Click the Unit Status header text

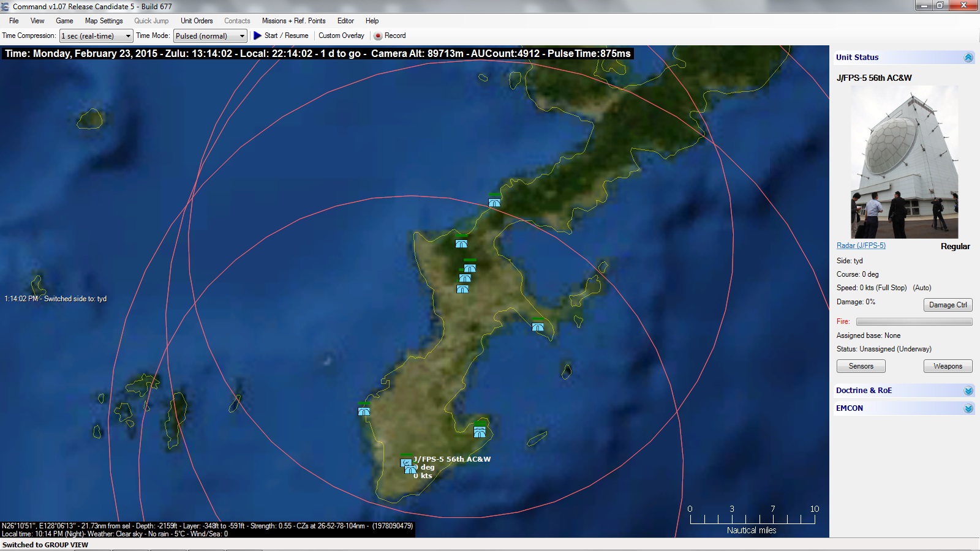tap(857, 58)
